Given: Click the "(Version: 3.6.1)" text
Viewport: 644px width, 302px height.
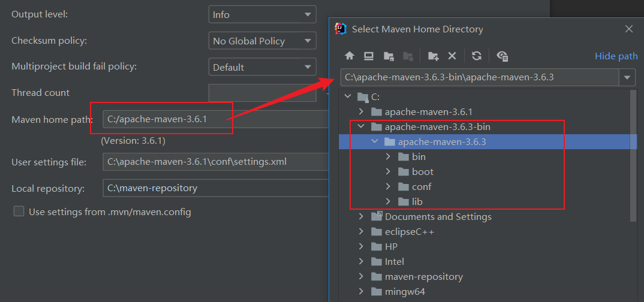Looking at the screenshot, I should [133, 141].
